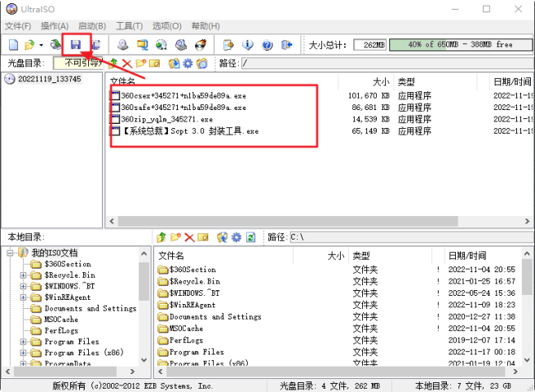Image resolution: width=535 pixels, height=392 pixels.
Task: Click the Compress ISO globe-disc icon
Action: coord(161,45)
